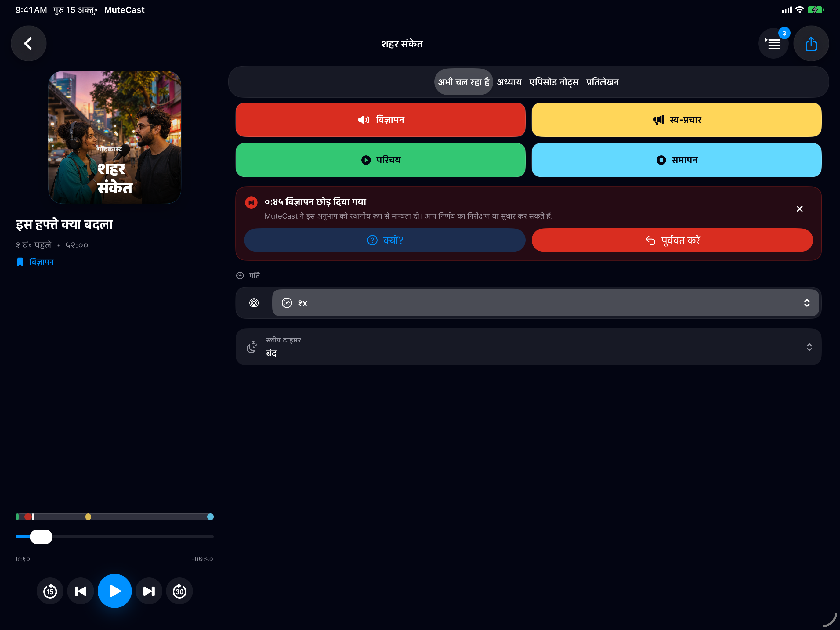
Task: Click the green intro marker on timeline
Action: click(17, 516)
